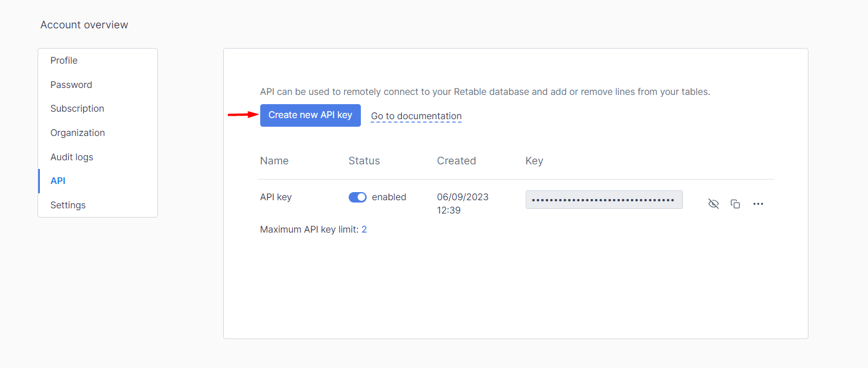
Task: Click the Key column header
Action: coord(534,161)
